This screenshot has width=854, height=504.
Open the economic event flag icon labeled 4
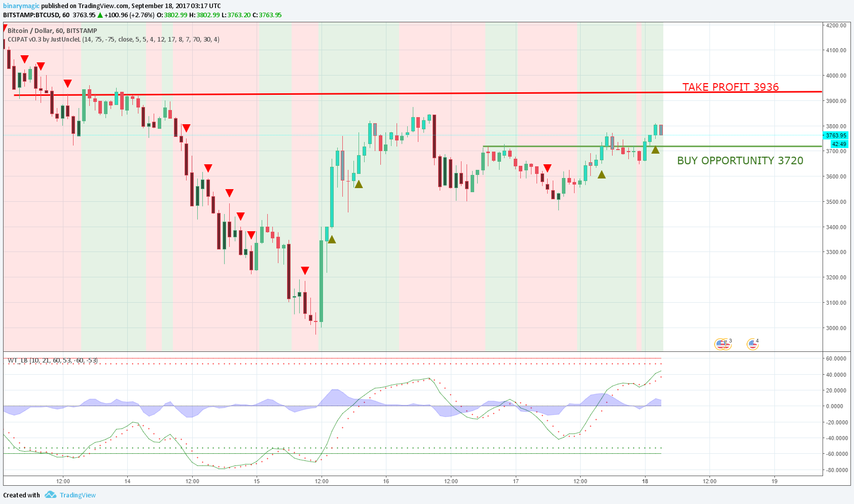click(x=753, y=344)
